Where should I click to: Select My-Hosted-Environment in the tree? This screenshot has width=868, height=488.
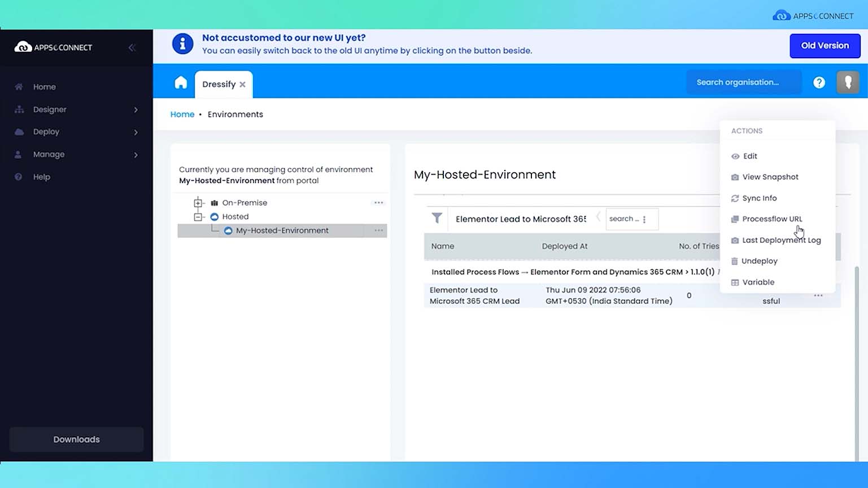point(282,230)
